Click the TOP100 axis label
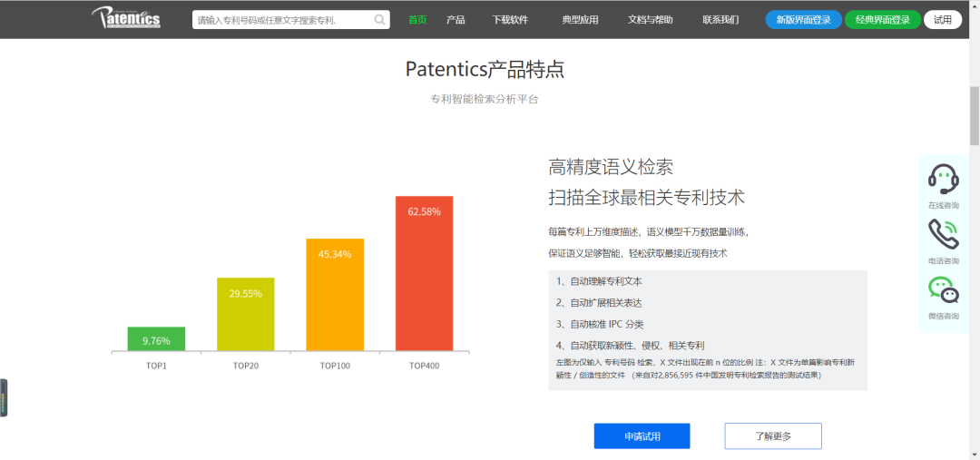The width and height of the screenshot is (980, 460). point(335,366)
